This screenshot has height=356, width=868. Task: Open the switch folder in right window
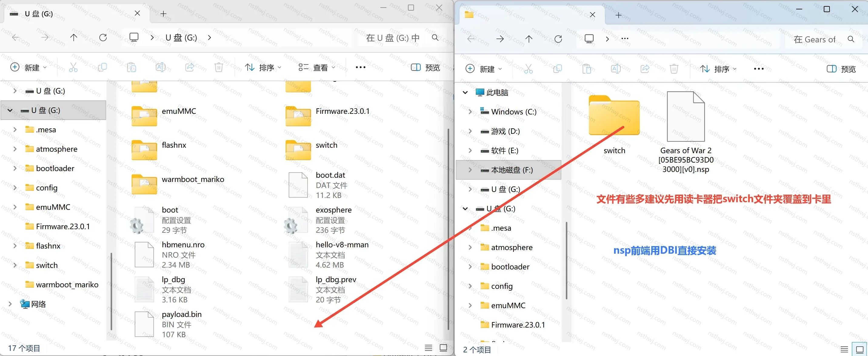coord(614,124)
